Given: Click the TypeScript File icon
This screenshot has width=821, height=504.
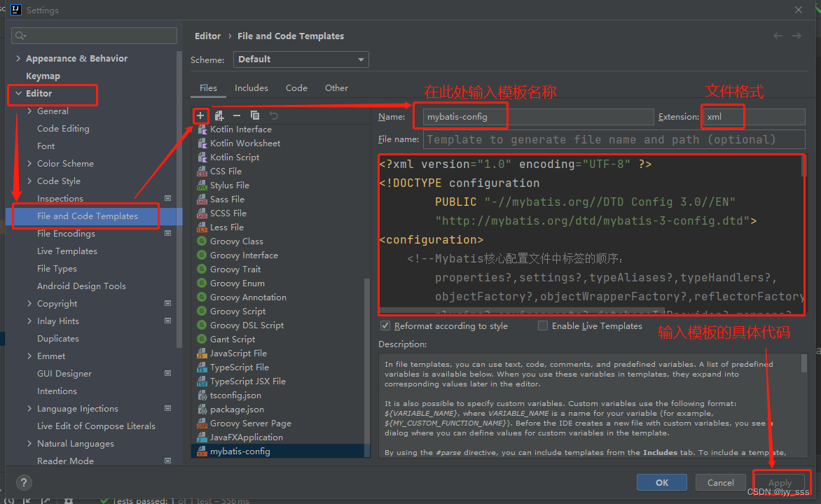Looking at the screenshot, I should point(202,368).
